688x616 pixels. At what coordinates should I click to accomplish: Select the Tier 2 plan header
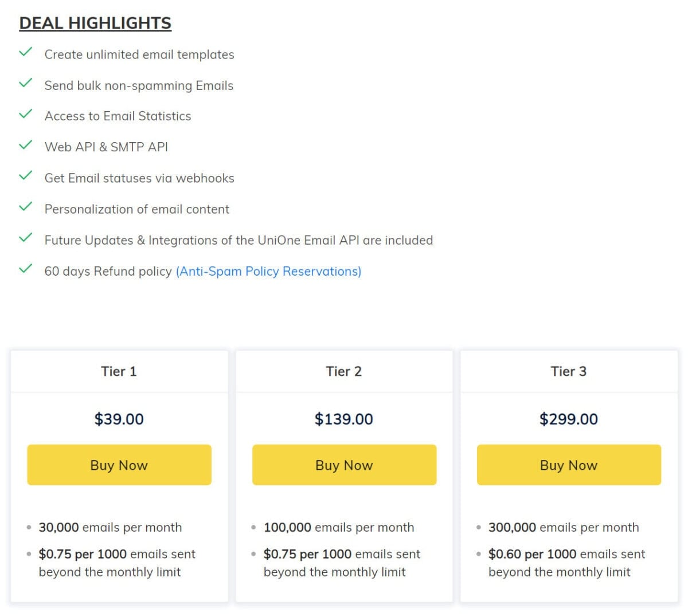[343, 371]
